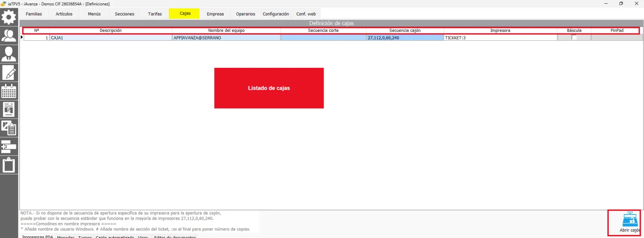
Task: Click the Descripción column header
Action: point(111,31)
